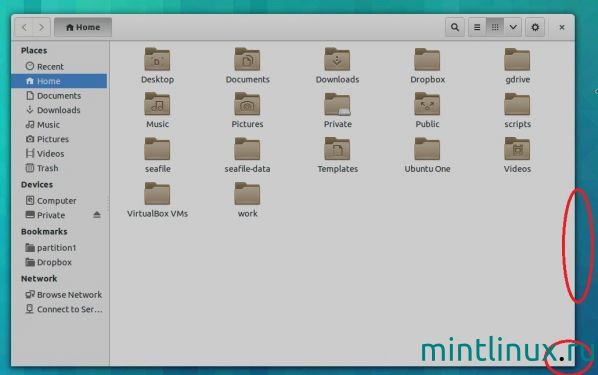Click the Home path bar button

[83, 27]
